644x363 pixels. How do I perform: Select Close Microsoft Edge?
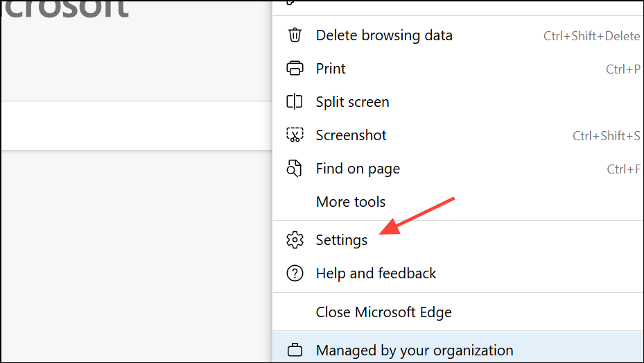[383, 312]
